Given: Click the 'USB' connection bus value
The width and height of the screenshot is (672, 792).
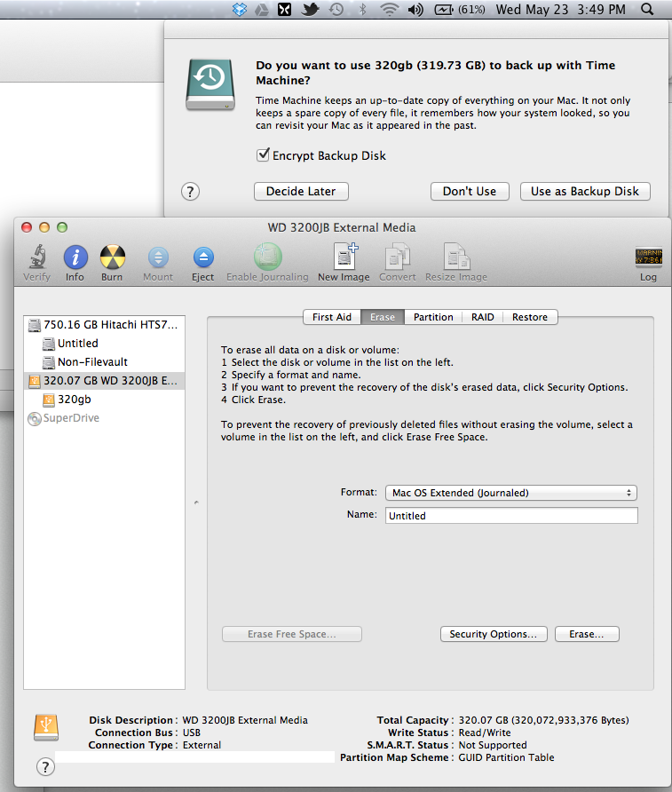Looking at the screenshot, I should tap(192, 733).
